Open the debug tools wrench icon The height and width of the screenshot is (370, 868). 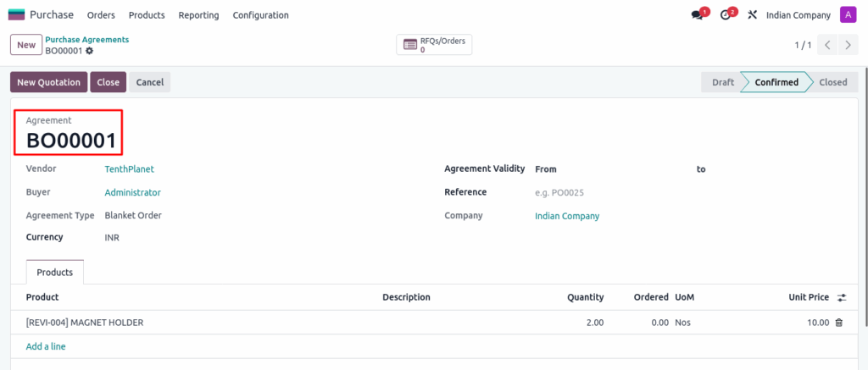[x=752, y=15]
